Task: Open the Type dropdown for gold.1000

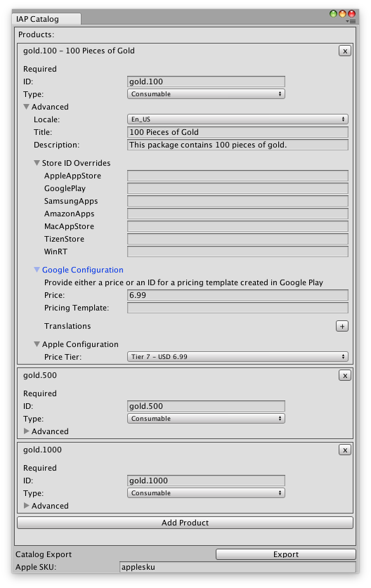Action: point(206,492)
